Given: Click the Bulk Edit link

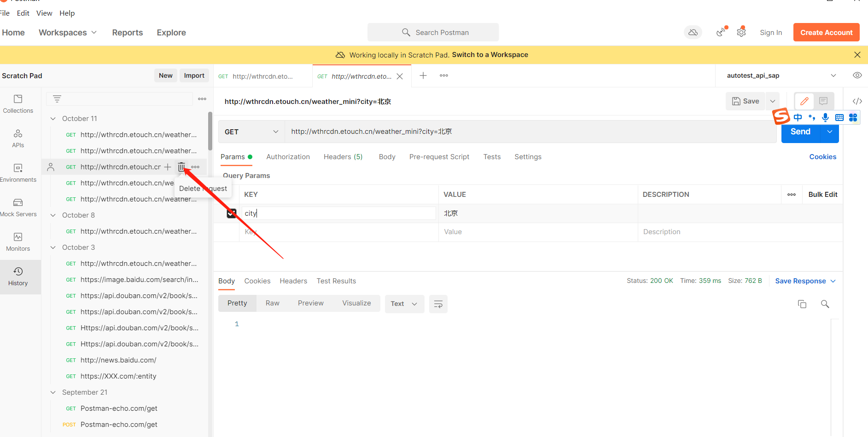Looking at the screenshot, I should click(x=823, y=195).
